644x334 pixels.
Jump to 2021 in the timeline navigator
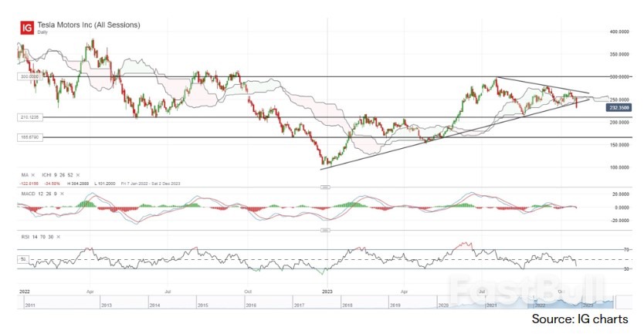coord(491,305)
